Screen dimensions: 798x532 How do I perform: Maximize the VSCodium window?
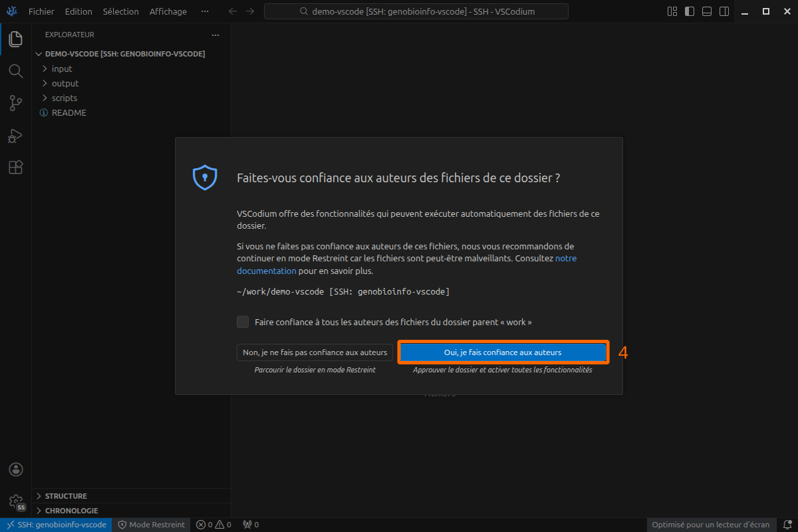pyautogui.click(x=766, y=11)
